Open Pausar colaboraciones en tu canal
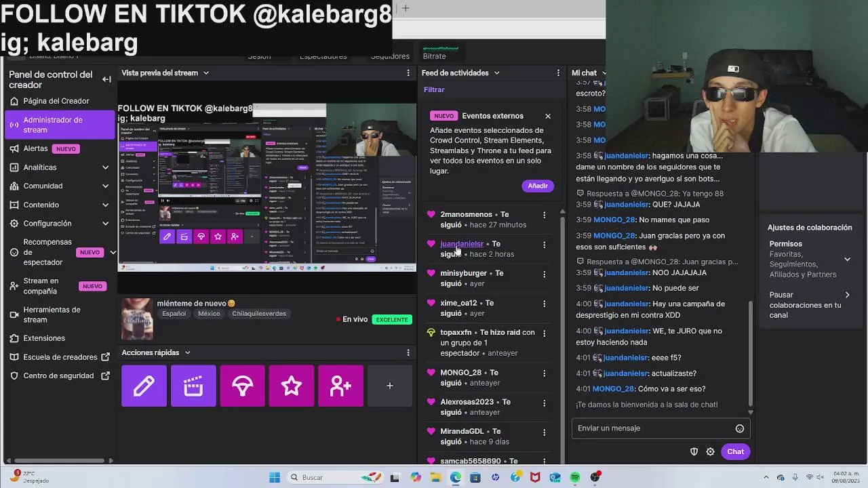868x488 pixels. point(810,305)
